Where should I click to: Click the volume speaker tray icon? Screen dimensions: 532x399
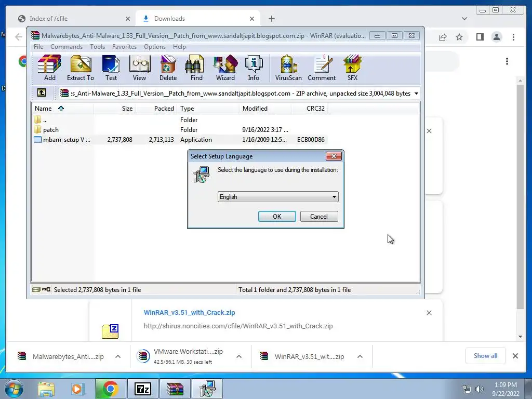(479, 389)
